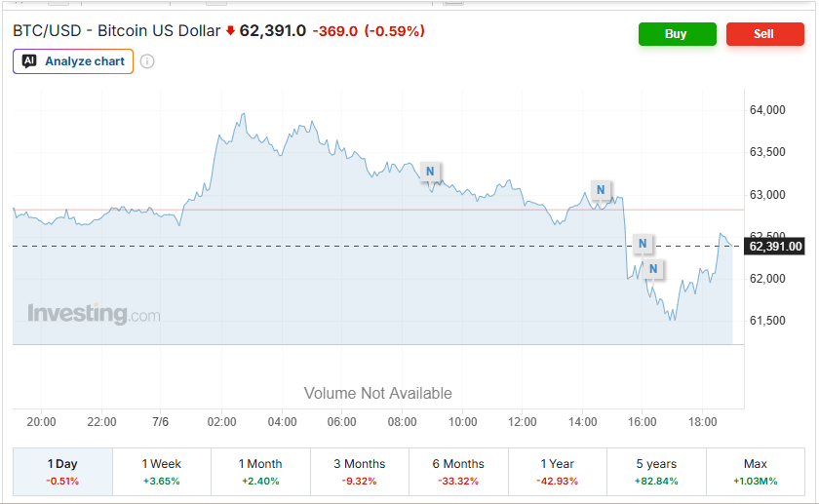Screen dimensions: 819x504
Task: Open the news marker near 09:00
Action: click(x=430, y=172)
